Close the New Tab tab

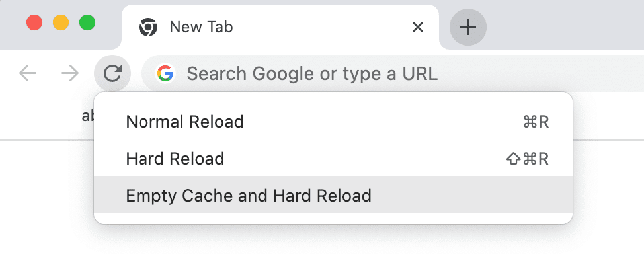[x=417, y=28]
